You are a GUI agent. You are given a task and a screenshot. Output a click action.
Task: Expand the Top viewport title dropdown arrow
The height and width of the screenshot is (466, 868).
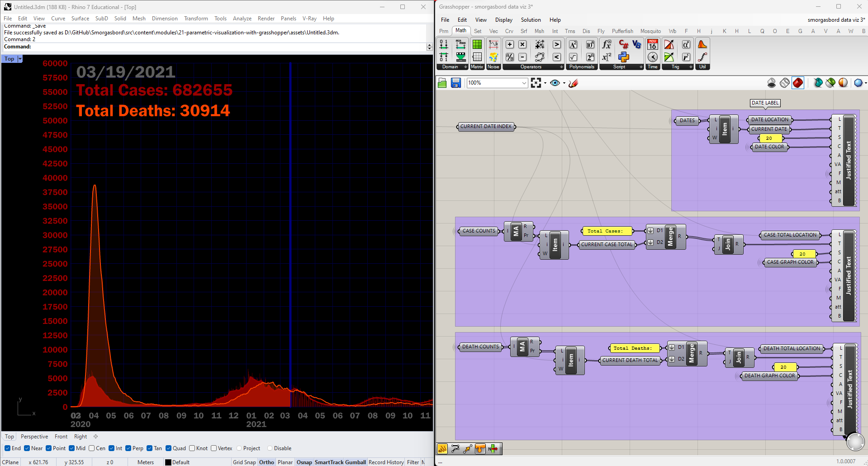click(x=20, y=59)
